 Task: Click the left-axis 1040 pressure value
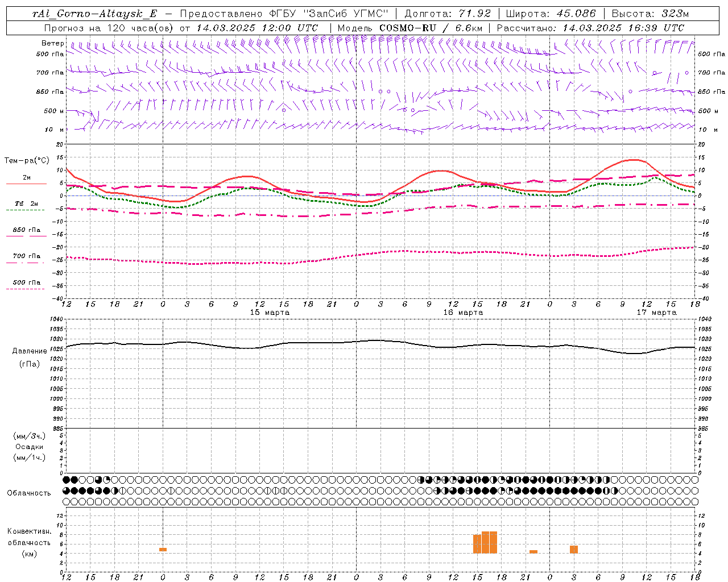57,319
